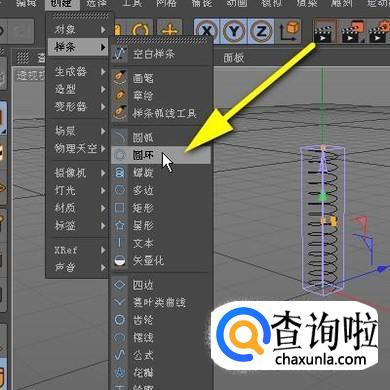Click the green center handle on helix
The image size is (390, 390).
tap(322, 197)
